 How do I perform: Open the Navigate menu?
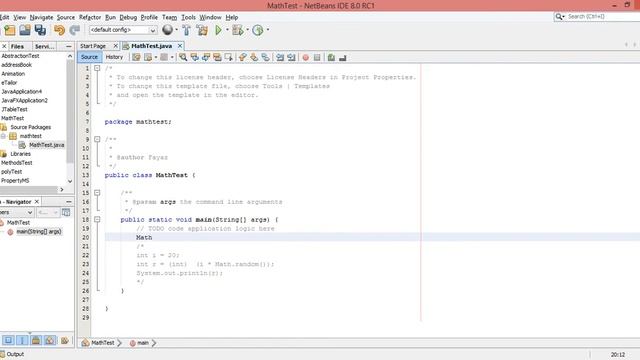[x=41, y=17]
